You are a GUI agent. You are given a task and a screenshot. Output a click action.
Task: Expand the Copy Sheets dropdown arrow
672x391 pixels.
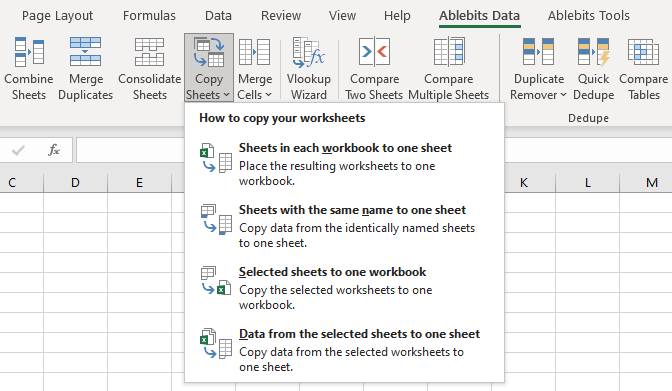point(226,95)
